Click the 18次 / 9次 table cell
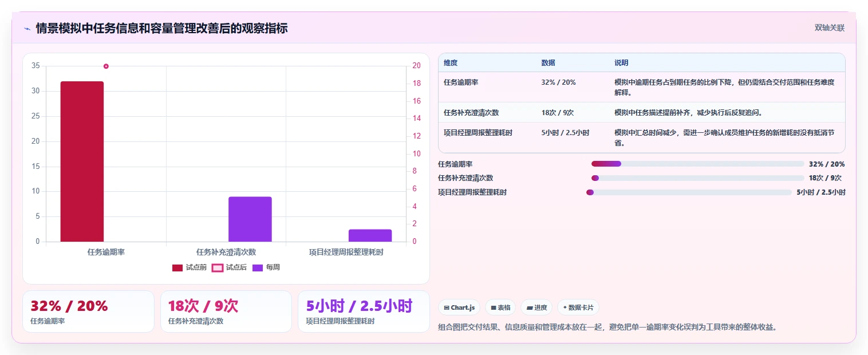The width and height of the screenshot is (868, 355). tap(557, 112)
